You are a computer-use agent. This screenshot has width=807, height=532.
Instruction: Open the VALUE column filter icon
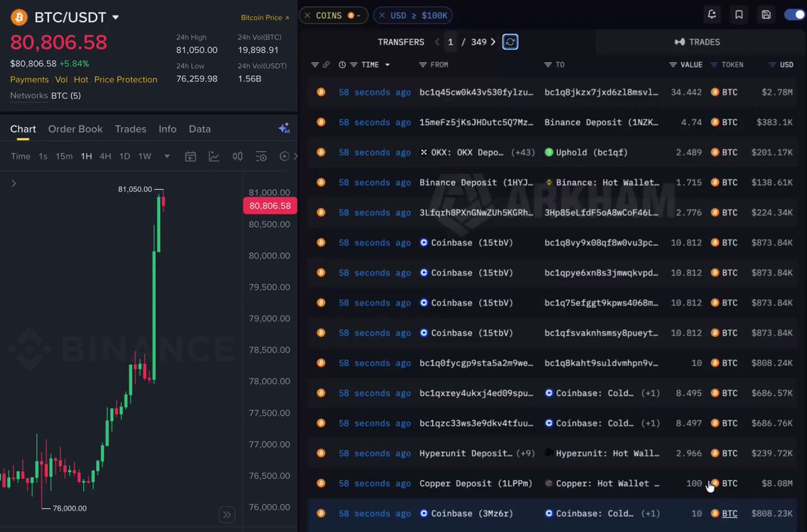coord(673,65)
